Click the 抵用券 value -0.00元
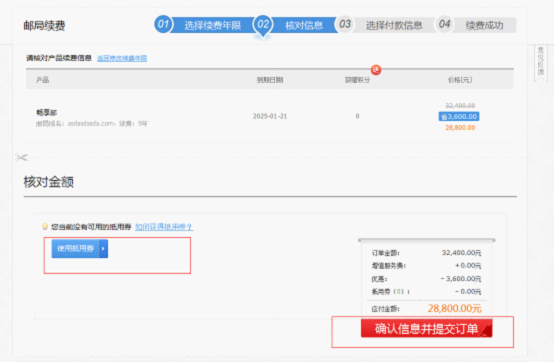Image resolution: width=555 pixels, height=362 pixels. [x=468, y=292]
